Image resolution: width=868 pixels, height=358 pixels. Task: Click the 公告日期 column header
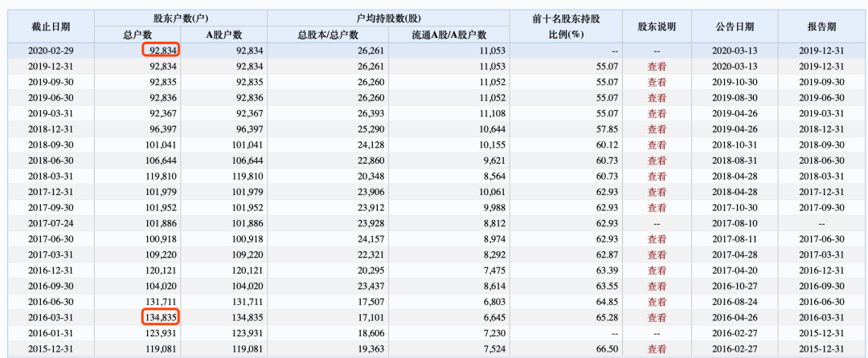click(734, 26)
